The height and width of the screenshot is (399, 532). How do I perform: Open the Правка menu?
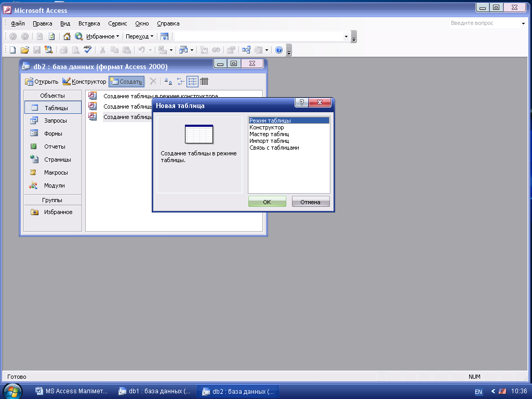point(43,23)
